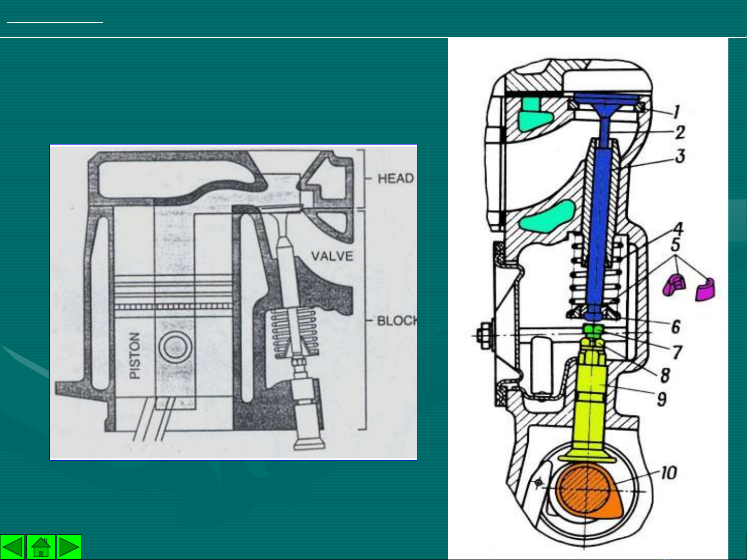The image size is (747, 560).
Task: Click the left magenta valve collet piece
Action: click(675, 284)
